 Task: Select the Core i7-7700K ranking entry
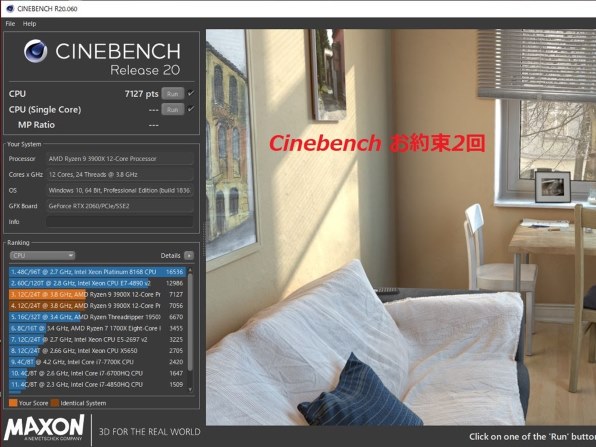(x=97, y=362)
